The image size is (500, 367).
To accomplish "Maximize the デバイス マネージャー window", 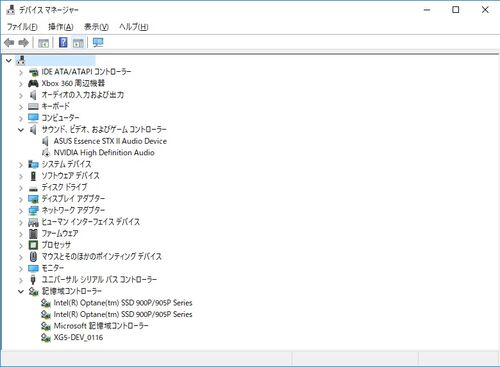I will coord(456,10).
